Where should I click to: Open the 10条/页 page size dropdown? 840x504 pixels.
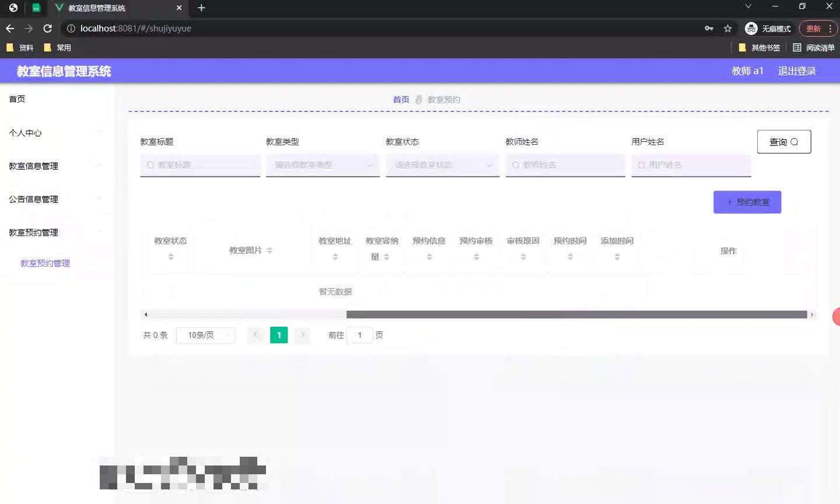(205, 335)
